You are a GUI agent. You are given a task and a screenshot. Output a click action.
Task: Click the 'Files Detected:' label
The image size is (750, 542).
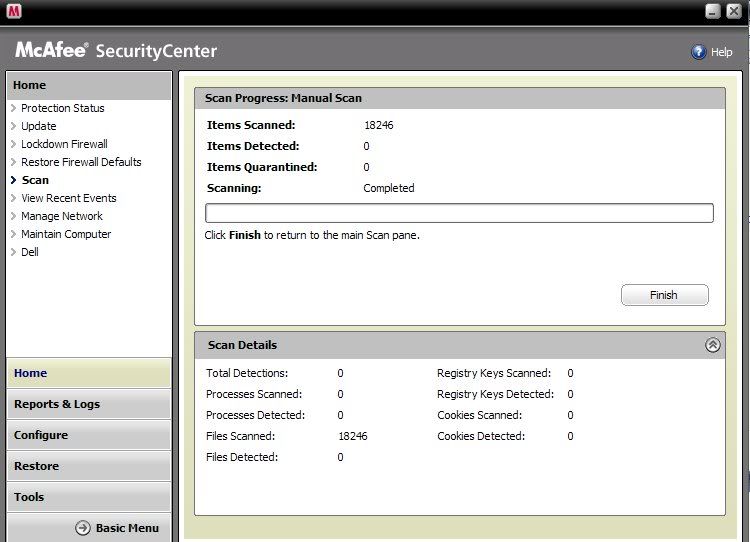click(242, 457)
